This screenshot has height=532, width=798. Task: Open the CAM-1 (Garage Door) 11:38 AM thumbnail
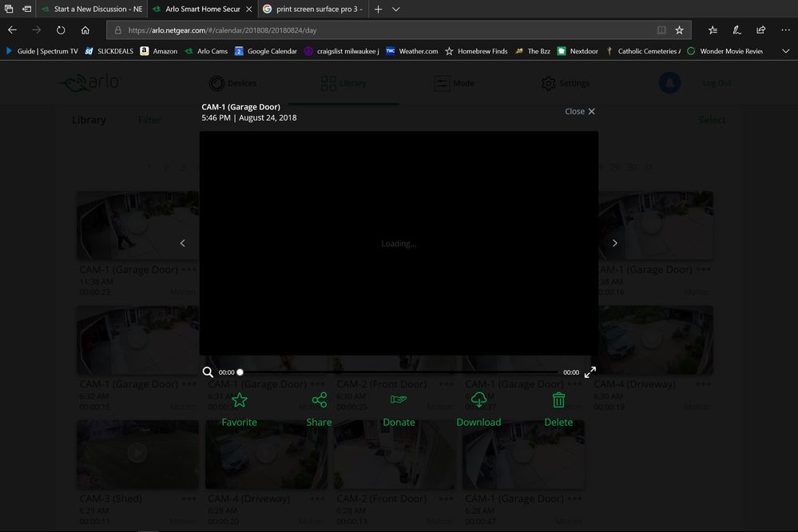click(137, 225)
